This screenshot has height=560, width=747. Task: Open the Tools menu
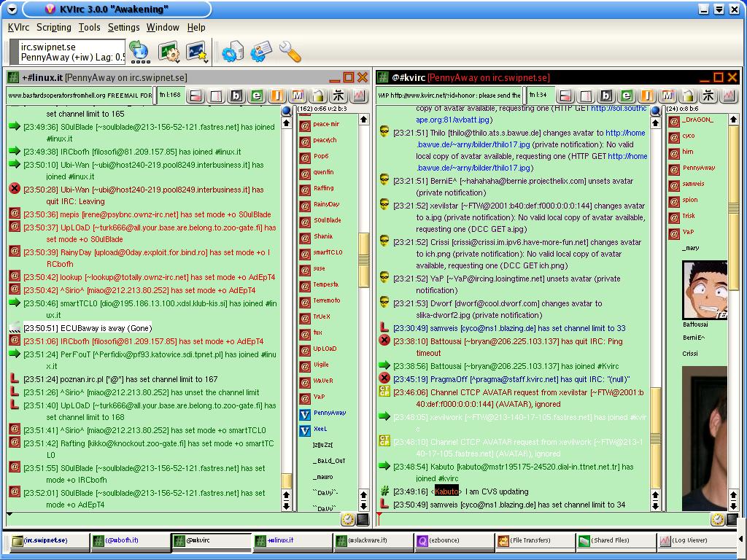[90, 28]
